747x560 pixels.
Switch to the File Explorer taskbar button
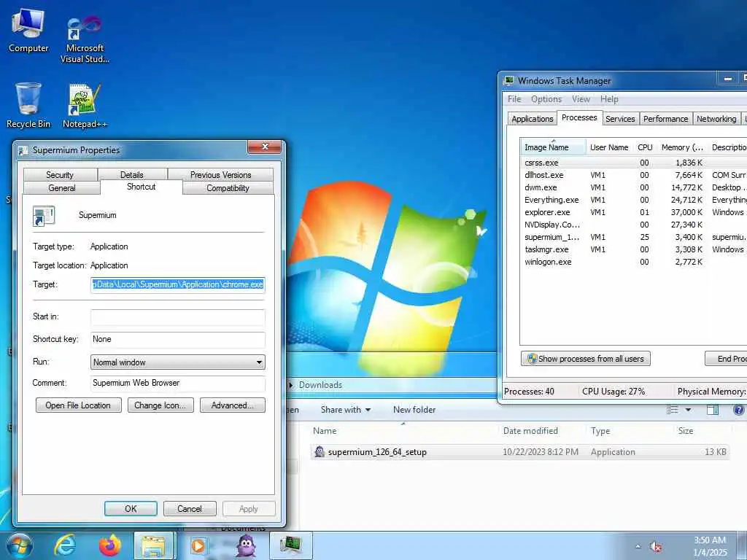click(155, 545)
